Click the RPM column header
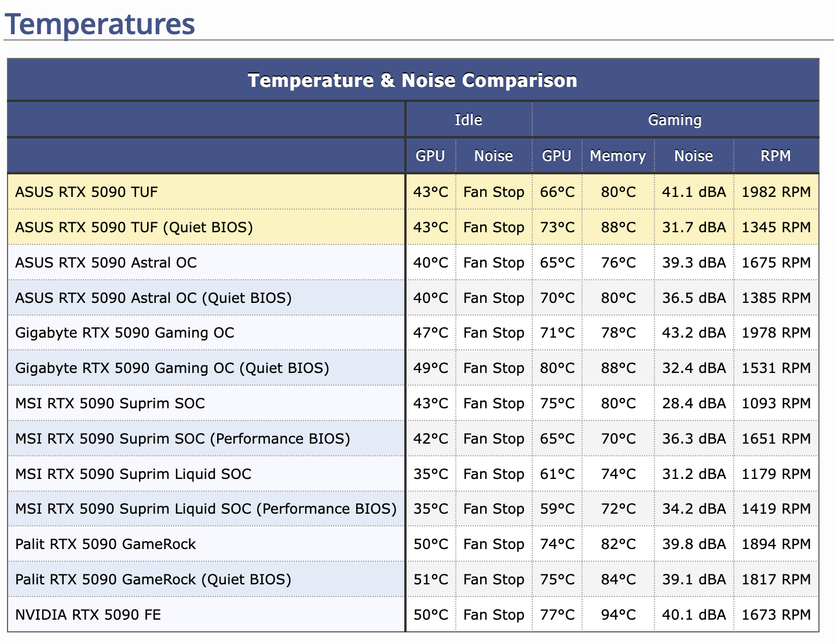The image size is (834, 644). pos(776,156)
